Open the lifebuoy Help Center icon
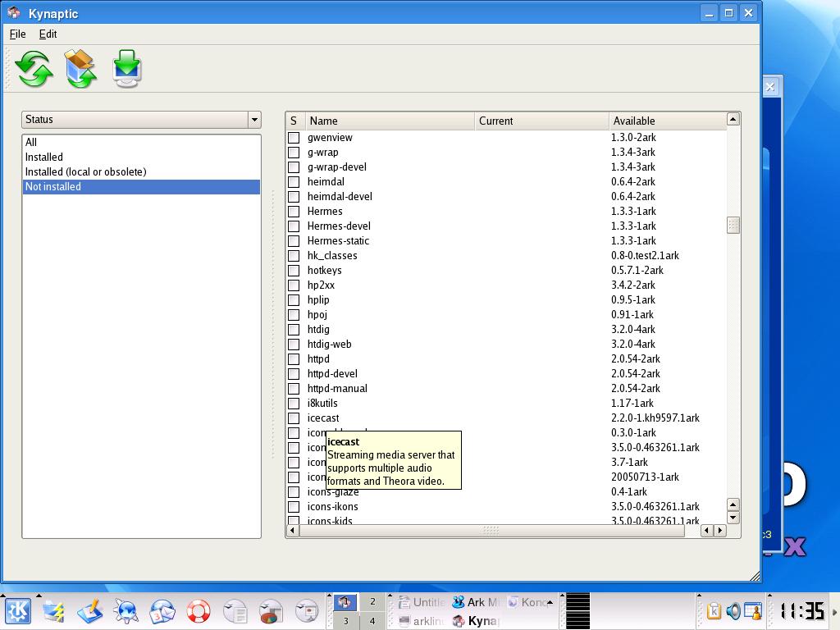Image resolution: width=840 pixels, height=630 pixels. click(199, 611)
